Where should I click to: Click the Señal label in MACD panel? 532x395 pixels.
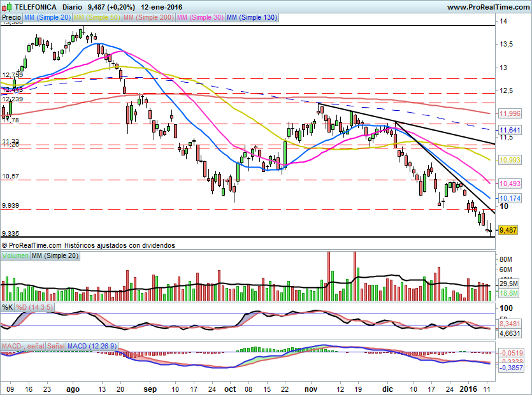coord(55,346)
